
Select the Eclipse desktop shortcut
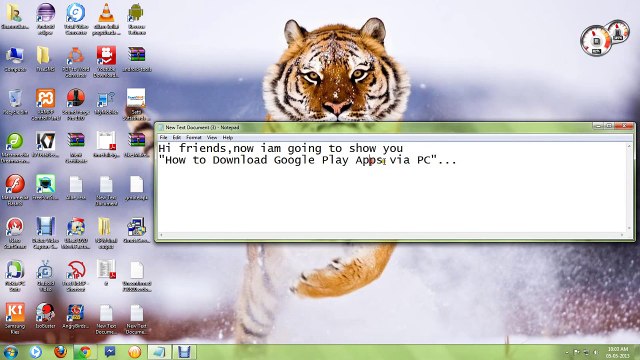coord(45,18)
